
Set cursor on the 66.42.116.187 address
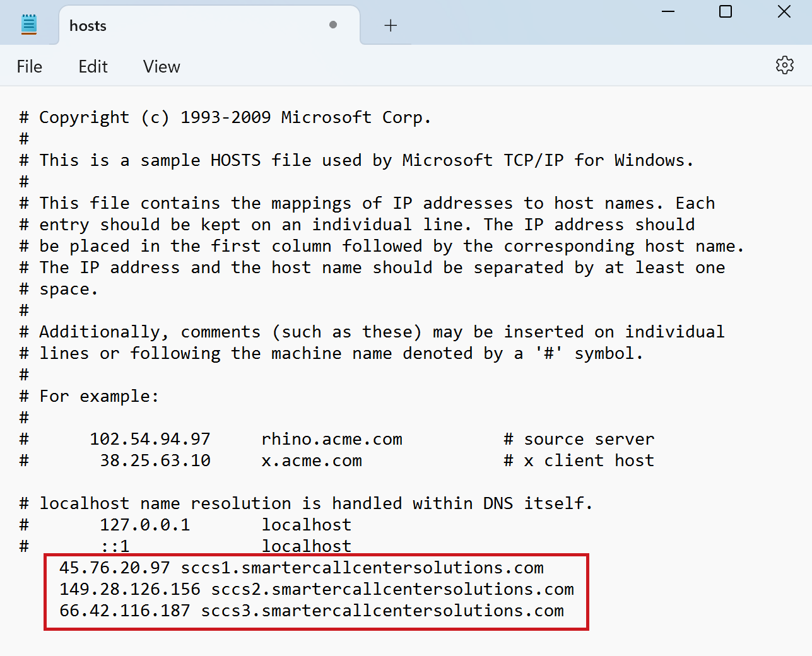coord(125,611)
